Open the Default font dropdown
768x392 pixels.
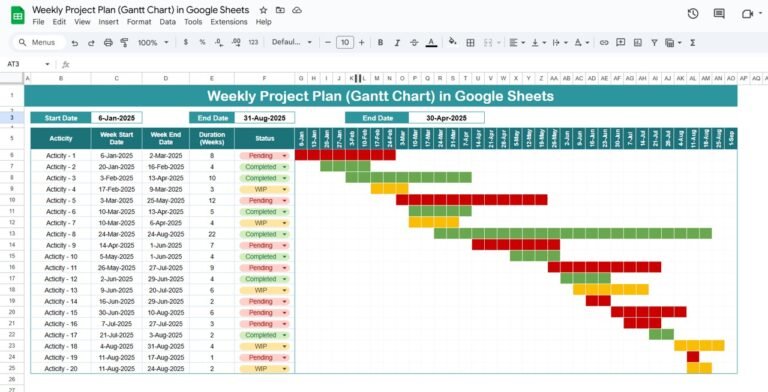pos(291,43)
